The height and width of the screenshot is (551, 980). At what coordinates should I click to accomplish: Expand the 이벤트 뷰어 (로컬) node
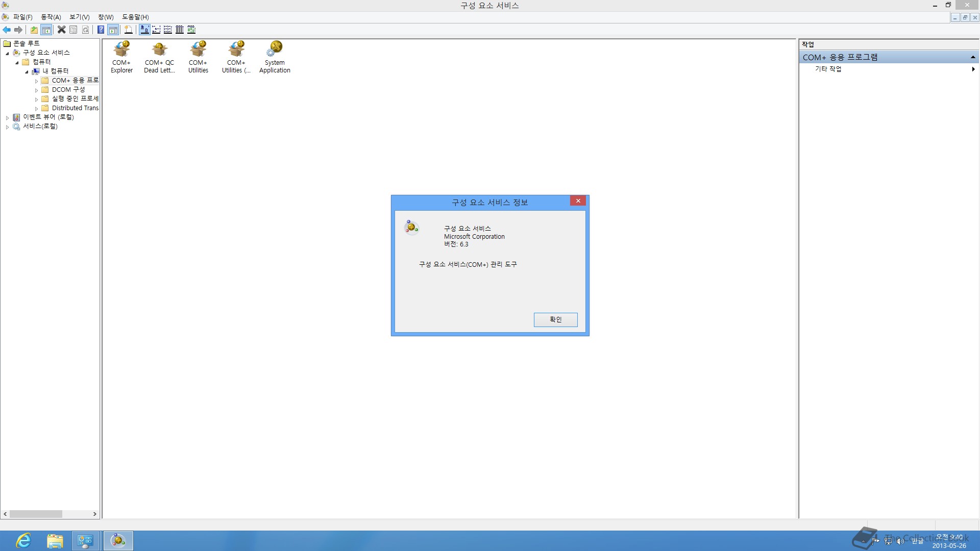[7, 117]
